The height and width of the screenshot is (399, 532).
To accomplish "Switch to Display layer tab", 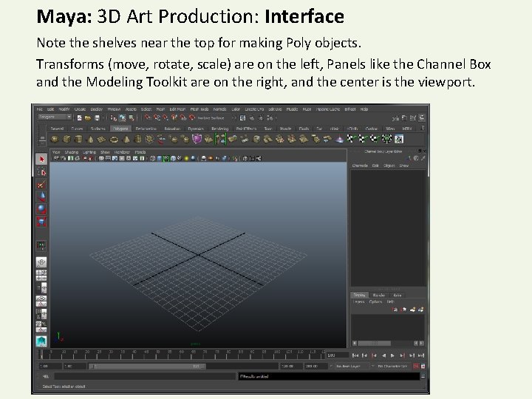I will 360,295.
